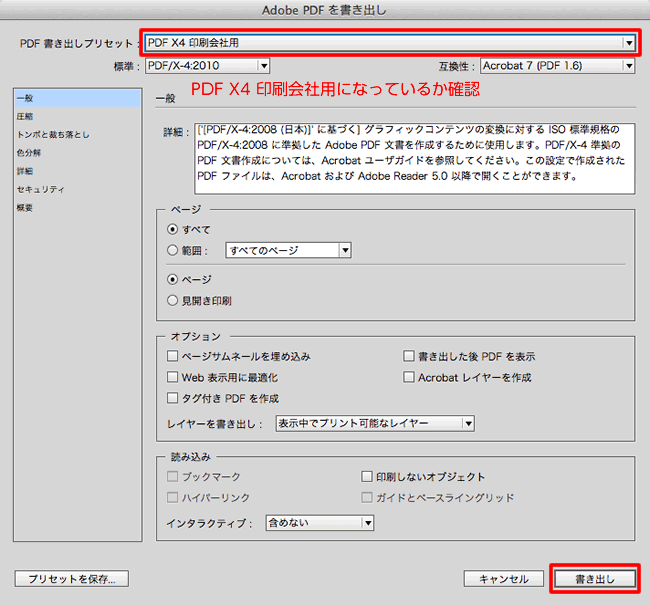Screen dimensions: 650x606
Task: Enable 書き出した後PDFを表示 checkbox
Action: [409, 356]
